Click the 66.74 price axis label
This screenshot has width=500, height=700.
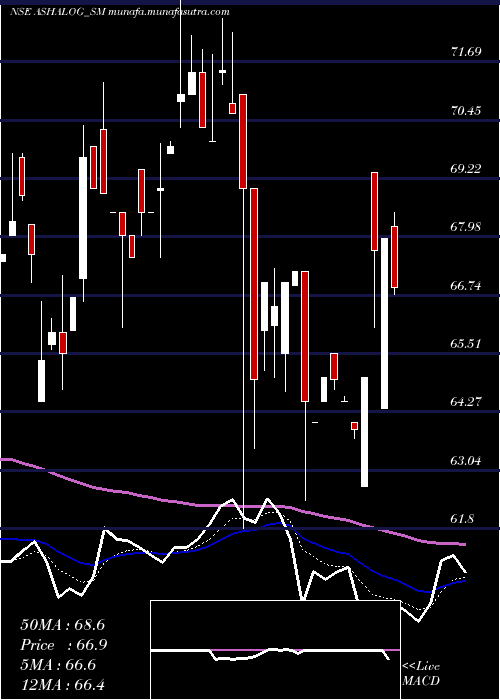point(467,286)
